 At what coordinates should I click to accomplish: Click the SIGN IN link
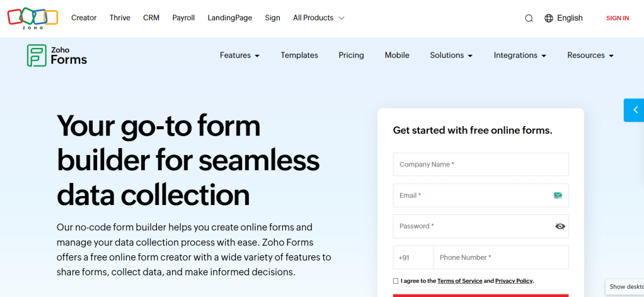618,18
